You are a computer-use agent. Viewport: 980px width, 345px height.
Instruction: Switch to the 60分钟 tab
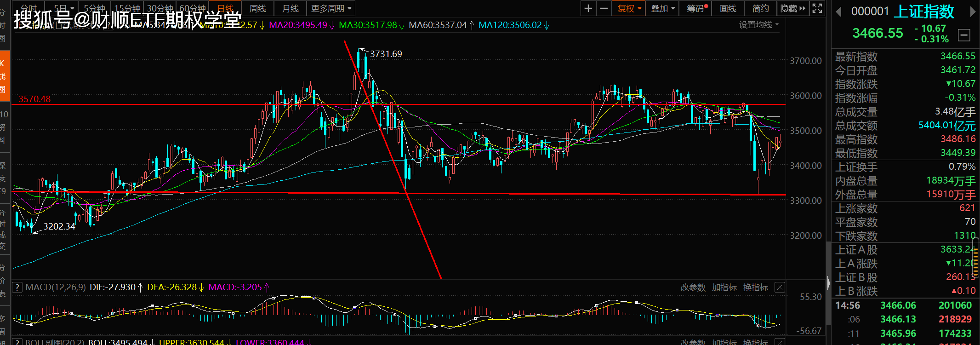click(192, 8)
